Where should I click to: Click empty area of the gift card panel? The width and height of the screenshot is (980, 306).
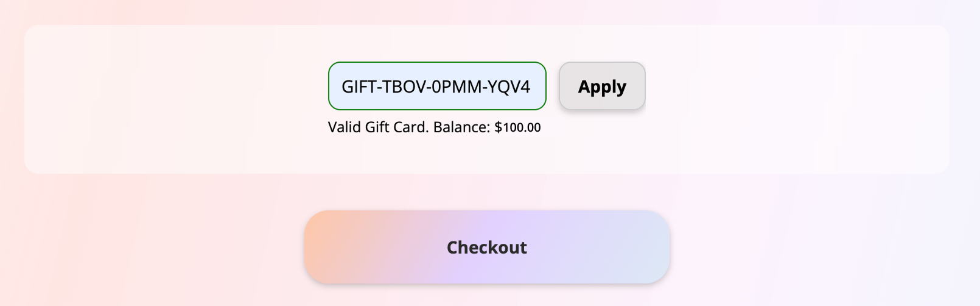tap(791, 98)
